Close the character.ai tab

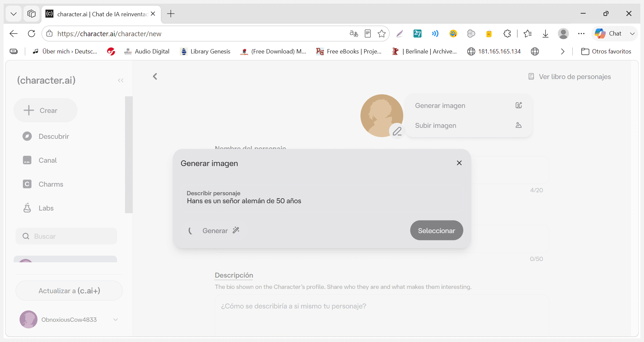153,14
